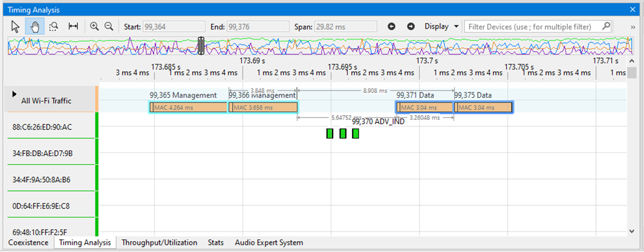Zoom out of the timeline
Screen dimensions: 644x252
[109, 27]
